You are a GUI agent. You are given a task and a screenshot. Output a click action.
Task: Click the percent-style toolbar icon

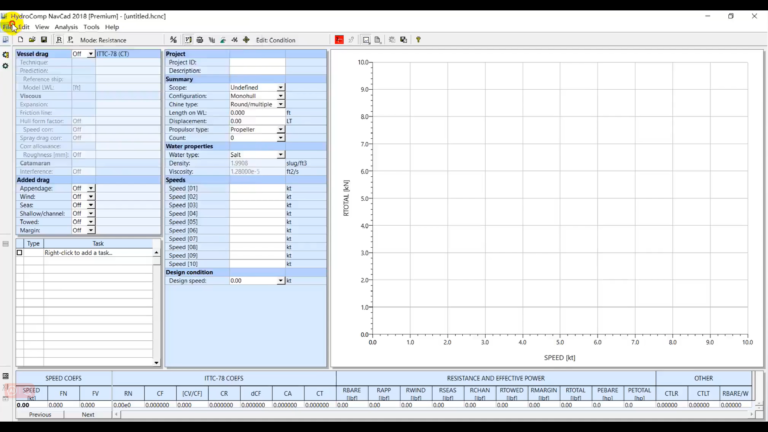coord(173,40)
